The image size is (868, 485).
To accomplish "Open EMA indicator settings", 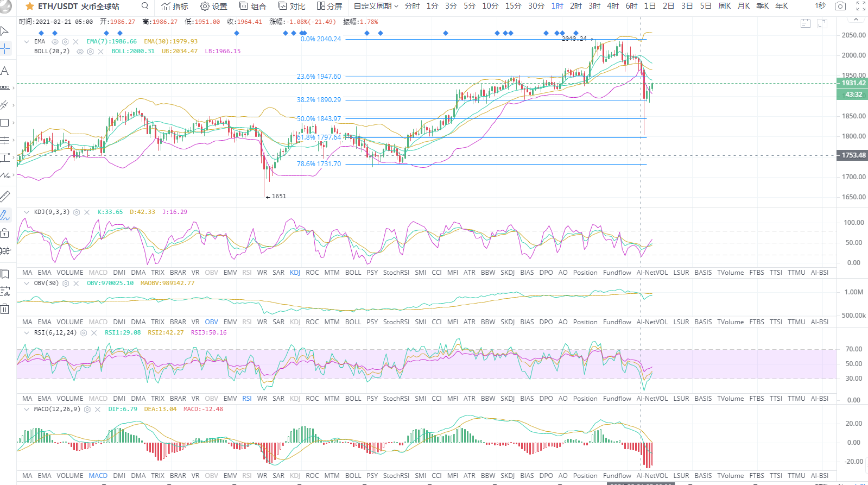I will pos(65,41).
